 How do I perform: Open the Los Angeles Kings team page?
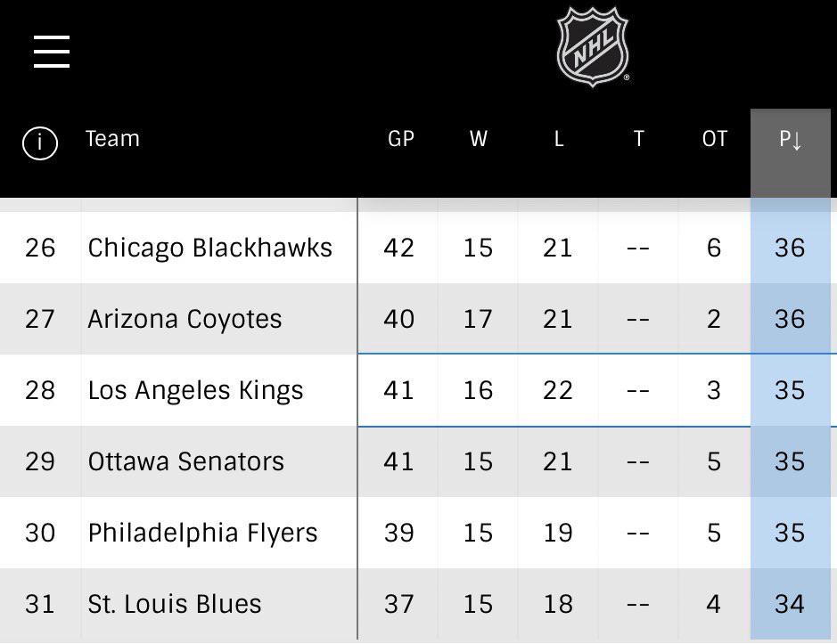tap(195, 390)
